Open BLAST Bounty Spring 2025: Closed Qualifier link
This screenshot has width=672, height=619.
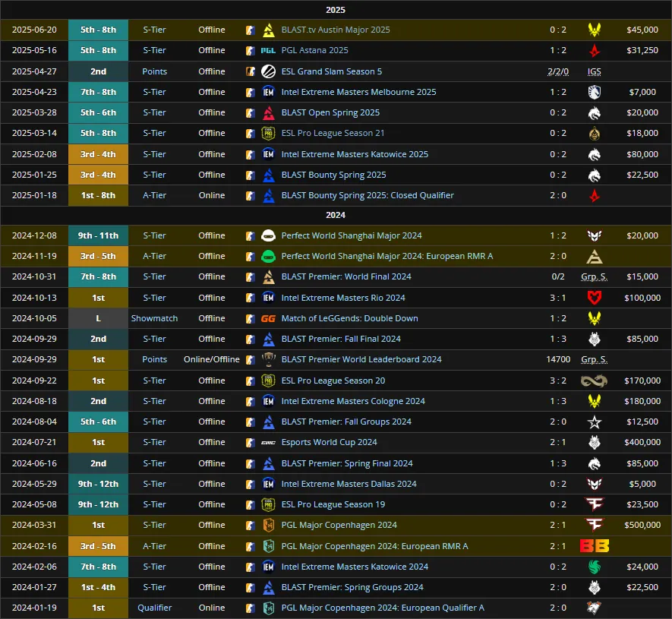click(x=368, y=195)
